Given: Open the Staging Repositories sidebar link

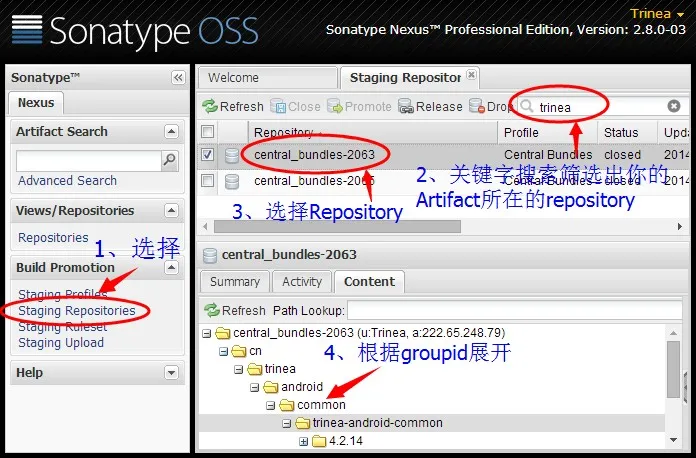Looking at the screenshot, I should coord(77,311).
